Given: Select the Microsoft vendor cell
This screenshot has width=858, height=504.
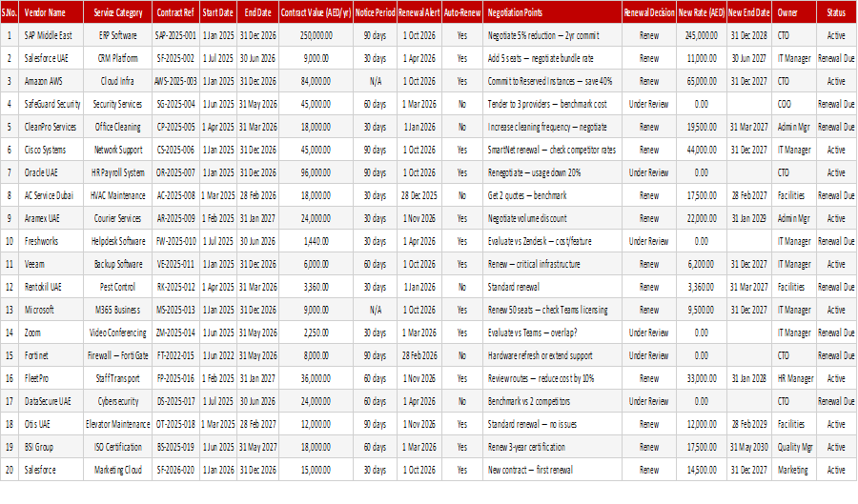Looking at the screenshot, I should 51,310.
